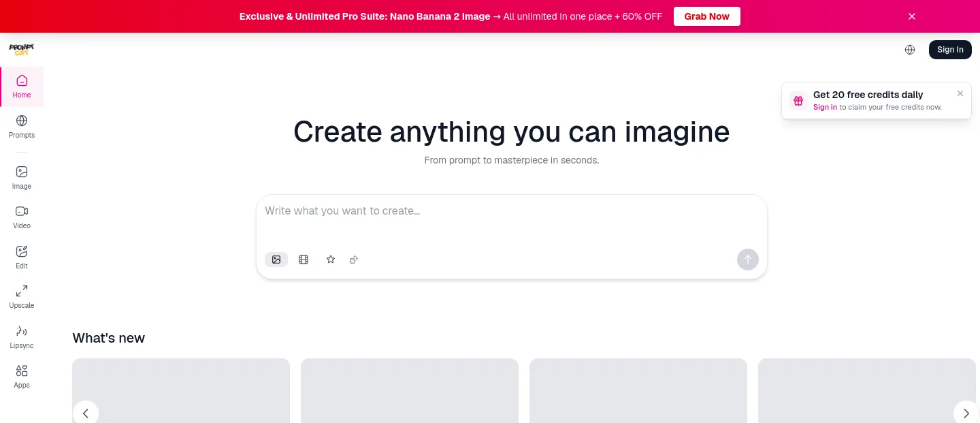Click the 'Get 20 free credits daily' text
This screenshot has width=980, height=423.
[868, 95]
